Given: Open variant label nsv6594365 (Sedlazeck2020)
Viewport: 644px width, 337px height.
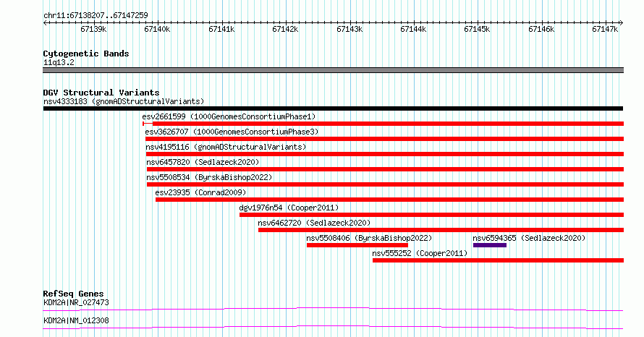Looking at the screenshot, I should pyautogui.click(x=529, y=239).
